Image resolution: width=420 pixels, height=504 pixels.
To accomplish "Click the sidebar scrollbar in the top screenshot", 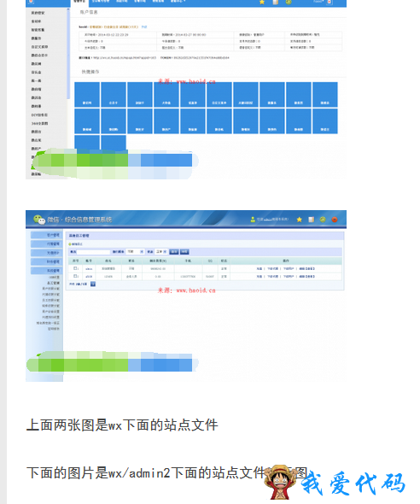I will coord(68,54).
